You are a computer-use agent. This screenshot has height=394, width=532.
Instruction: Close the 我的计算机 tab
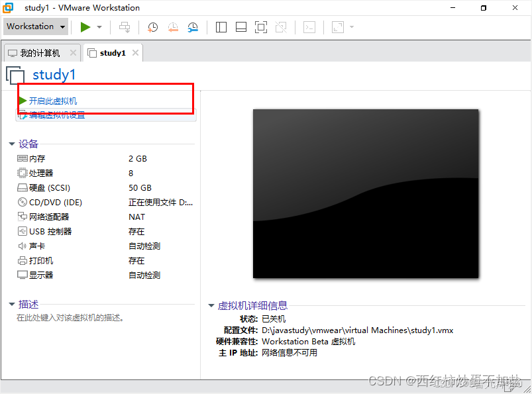click(73, 52)
